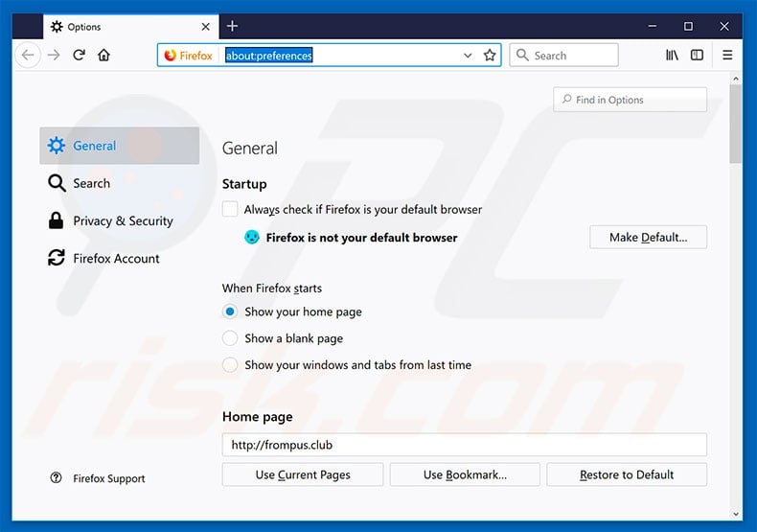Select Show a blank page option
The image size is (757, 532).
[x=230, y=338]
